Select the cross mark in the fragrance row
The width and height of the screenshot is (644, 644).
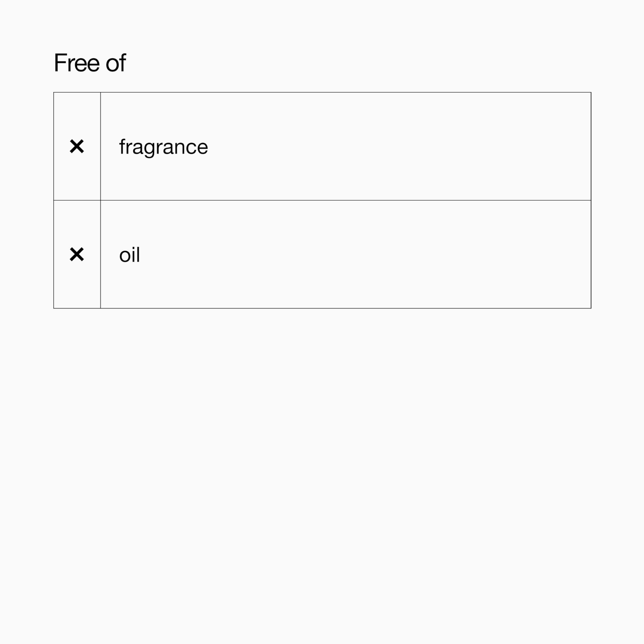click(x=77, y=146)
